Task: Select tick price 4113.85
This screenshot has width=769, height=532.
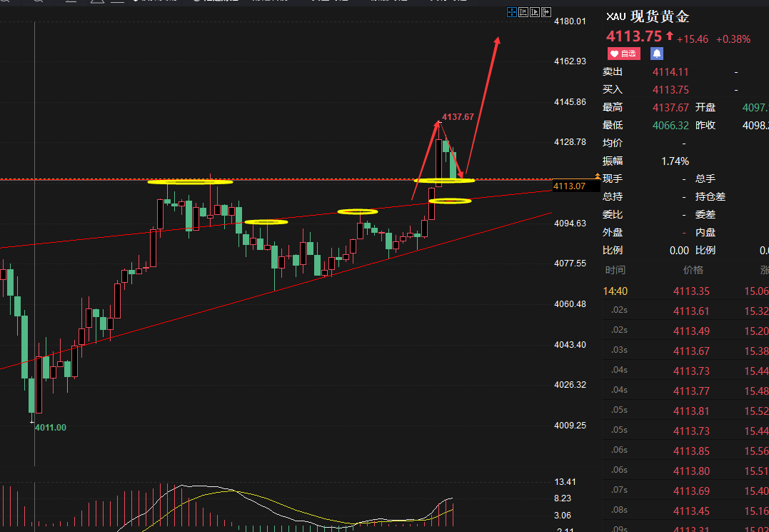Action: pyautogui.click(x=691, y=451)
